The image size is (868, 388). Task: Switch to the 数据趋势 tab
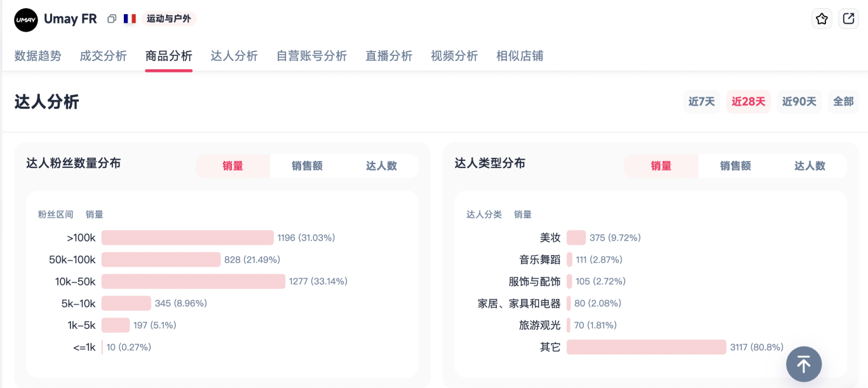click(37, 56)
